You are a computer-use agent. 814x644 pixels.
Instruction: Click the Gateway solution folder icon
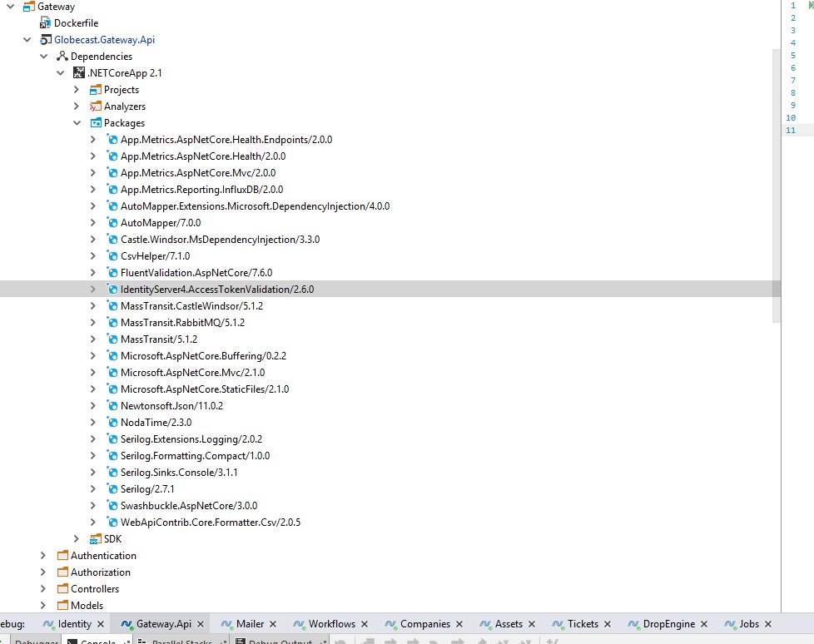[x=29, y=7]
